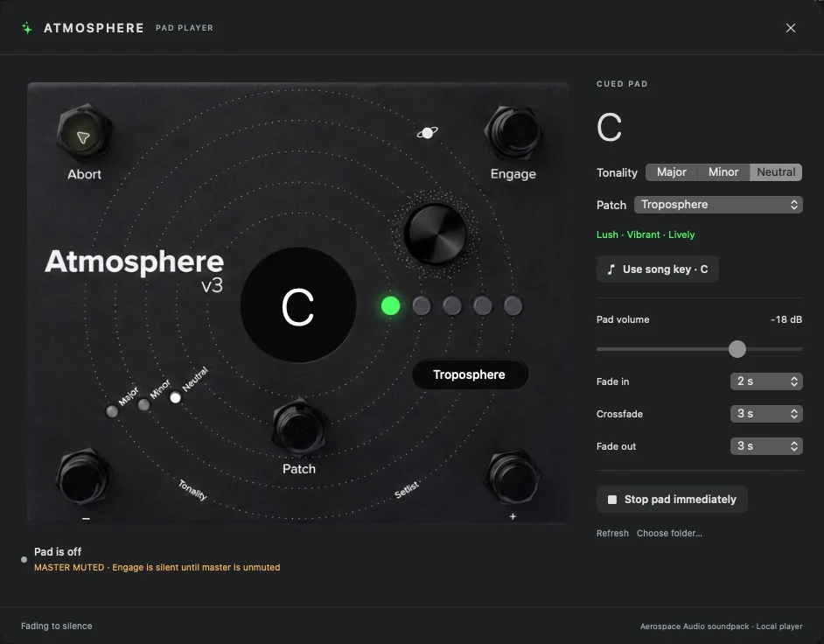Click the Saturn planet icon on pedal

[428, 133]
